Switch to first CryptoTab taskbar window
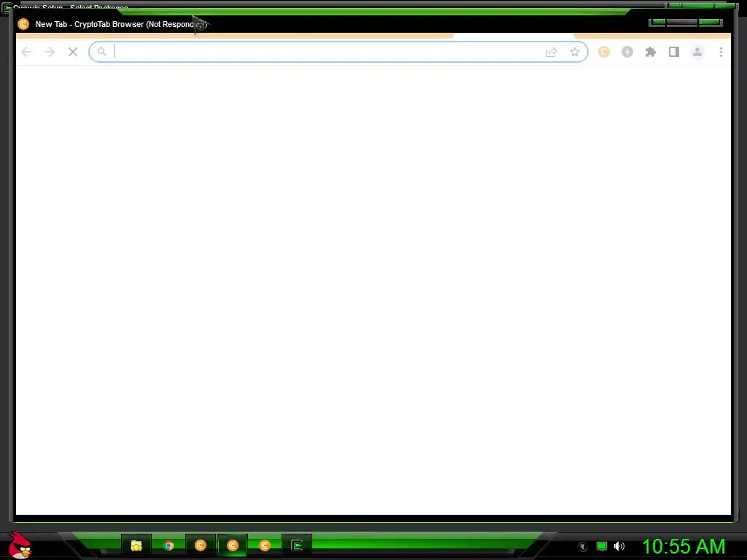Screen dimensions: 747x560 (200, 545)
